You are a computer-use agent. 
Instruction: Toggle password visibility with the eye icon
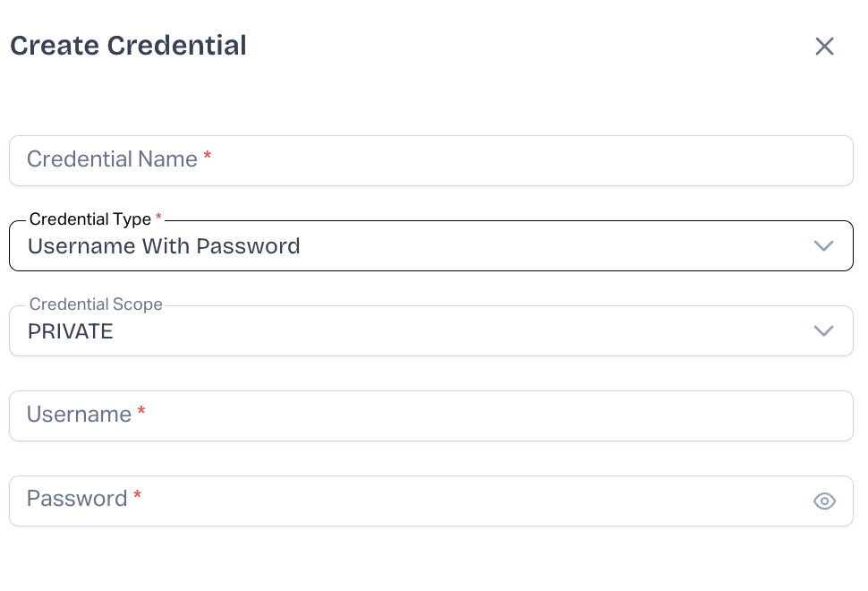[x=824, y=501]
